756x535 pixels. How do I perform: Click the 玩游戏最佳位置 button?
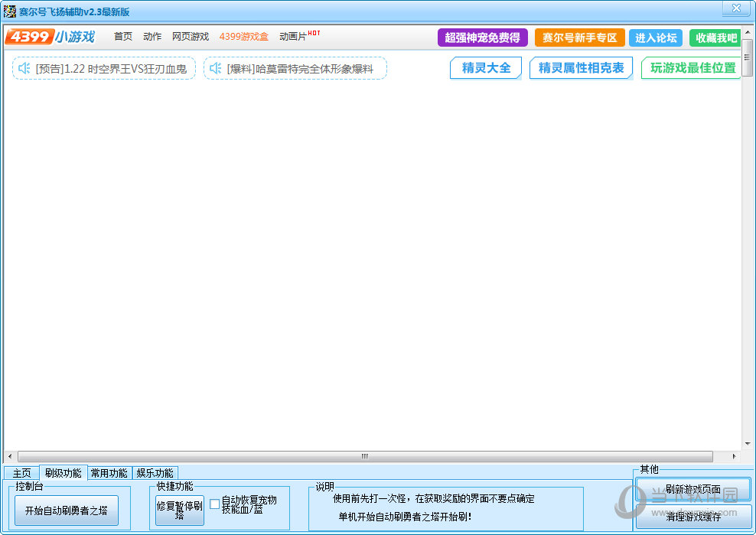pos(691,68)
